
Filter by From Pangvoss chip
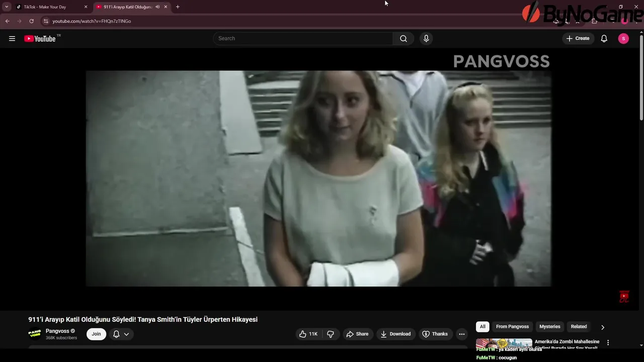[512, 327]
